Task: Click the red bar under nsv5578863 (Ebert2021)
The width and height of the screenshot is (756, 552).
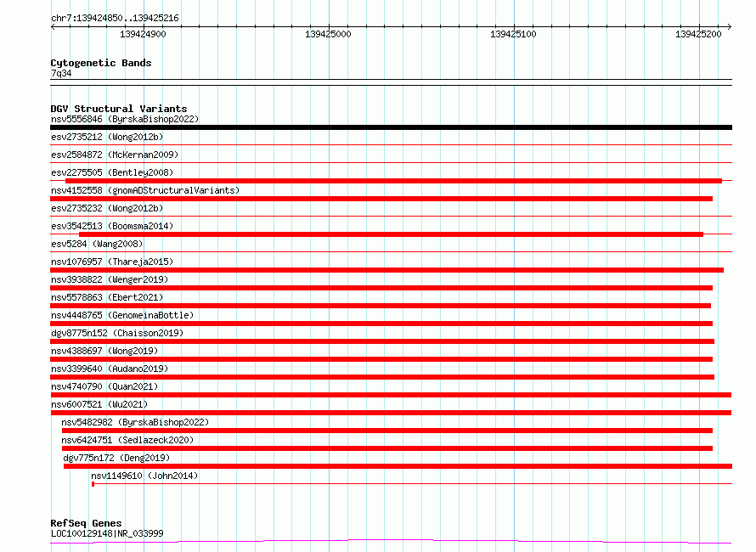Action: 381,306
